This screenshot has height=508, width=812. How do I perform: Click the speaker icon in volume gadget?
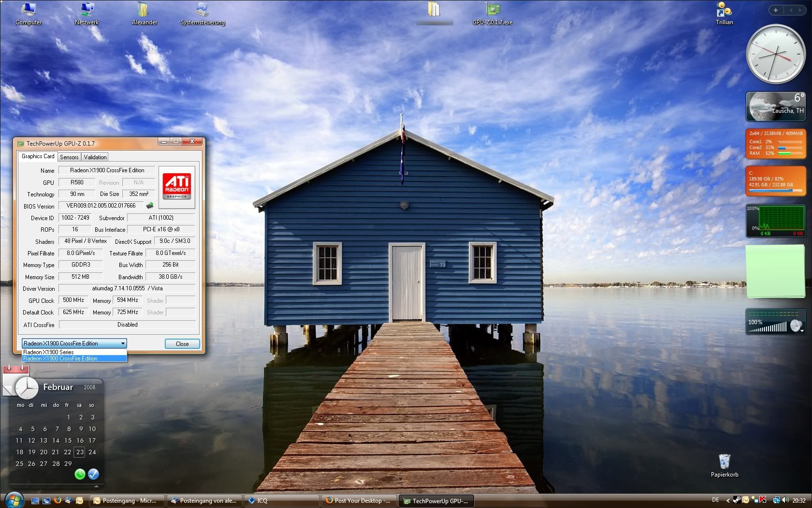point(795,326)
